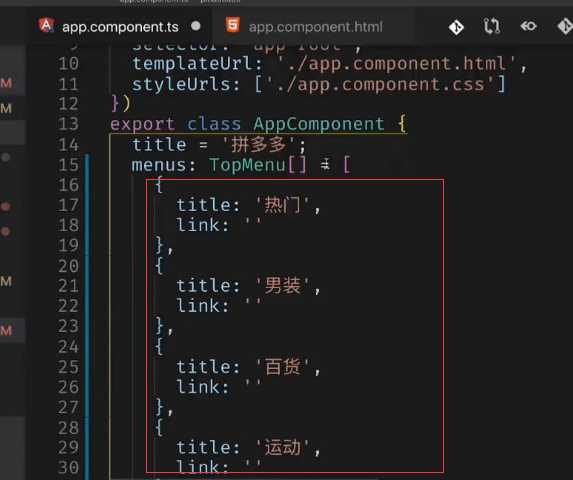Image resolution: width=573 pixels, height=480 pixels.
Task: Click the './app.component.html' string
Action: coord(397,64)
